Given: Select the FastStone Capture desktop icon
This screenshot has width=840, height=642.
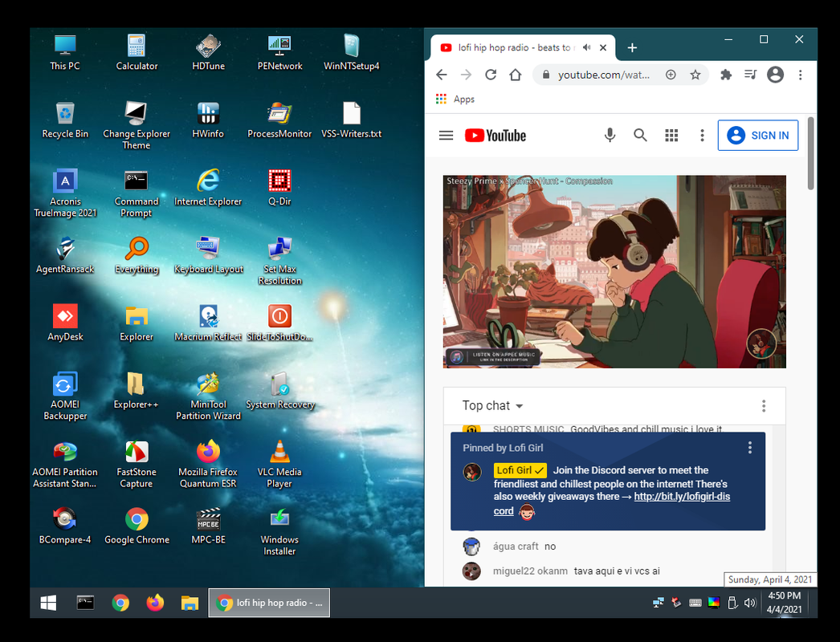Looking at the screenshot, I should tap(137, 464).
